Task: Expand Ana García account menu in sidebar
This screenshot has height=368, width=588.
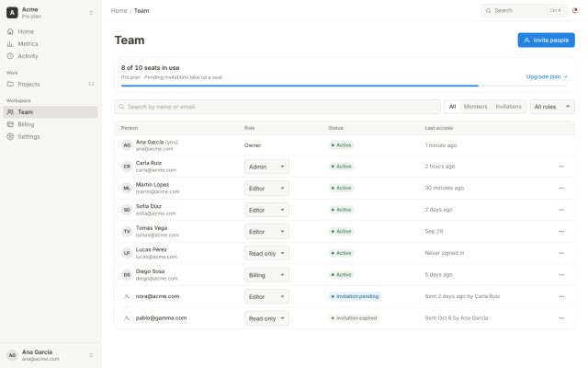Action: (91, 355)
